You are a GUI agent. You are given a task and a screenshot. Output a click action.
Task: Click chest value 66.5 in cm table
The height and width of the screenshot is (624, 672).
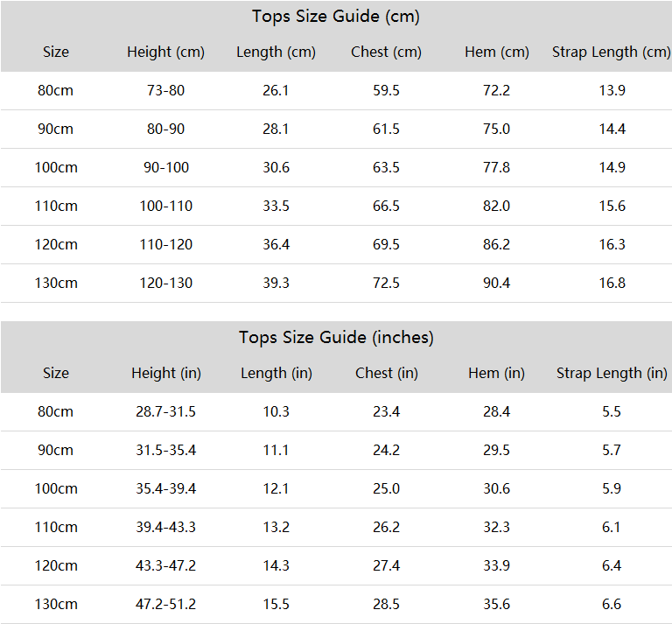(386, 207)
